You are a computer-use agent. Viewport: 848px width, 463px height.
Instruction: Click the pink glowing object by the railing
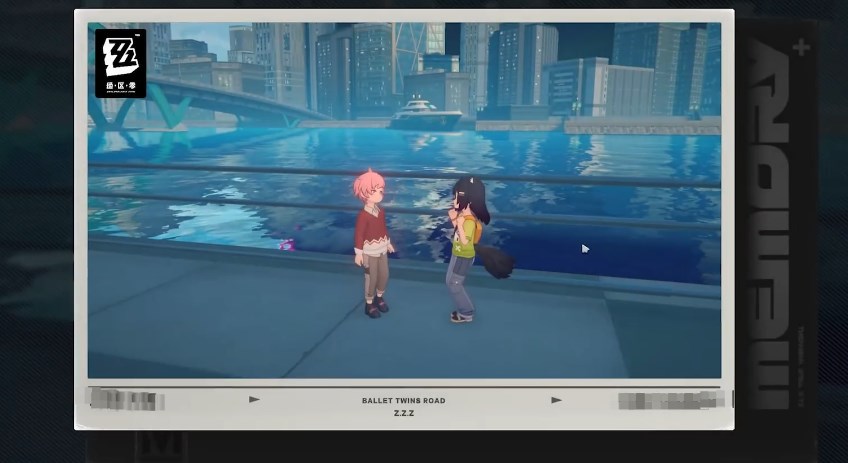(287, 245)
